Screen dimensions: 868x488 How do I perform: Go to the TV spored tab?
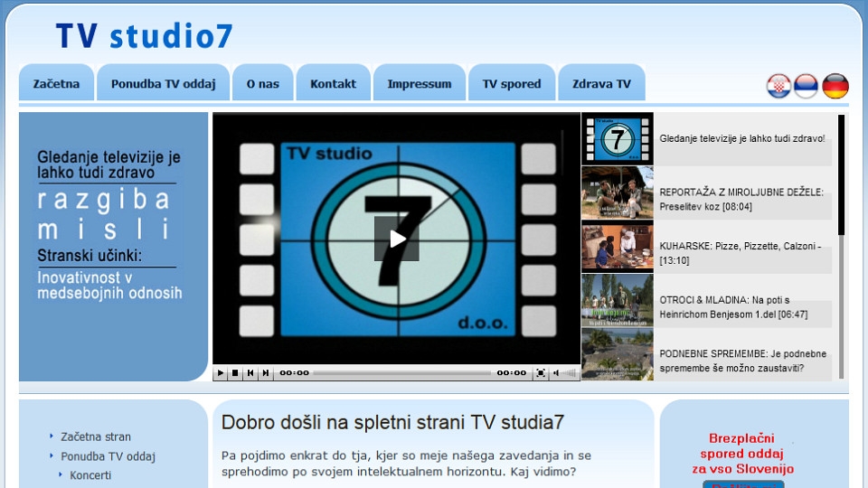pos(512,84)
